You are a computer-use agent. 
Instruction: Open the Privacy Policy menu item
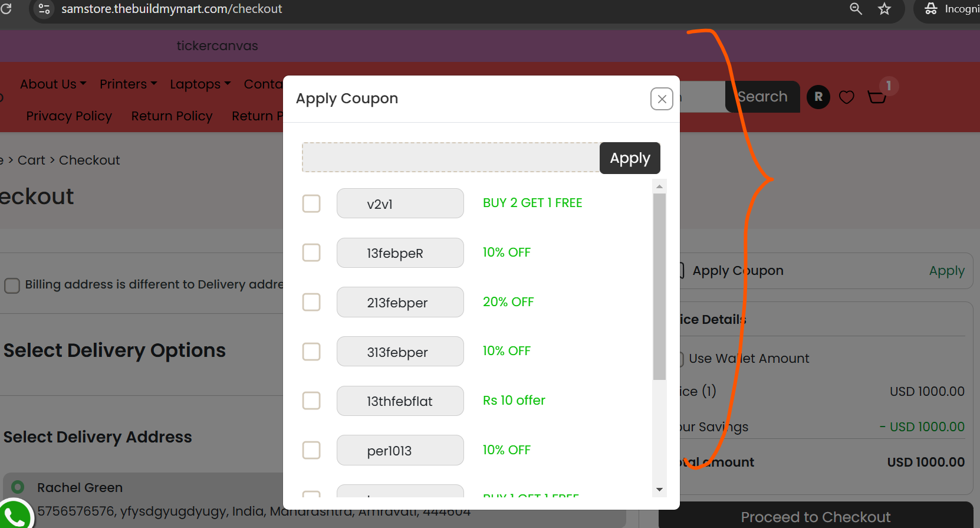click(69, 116)
